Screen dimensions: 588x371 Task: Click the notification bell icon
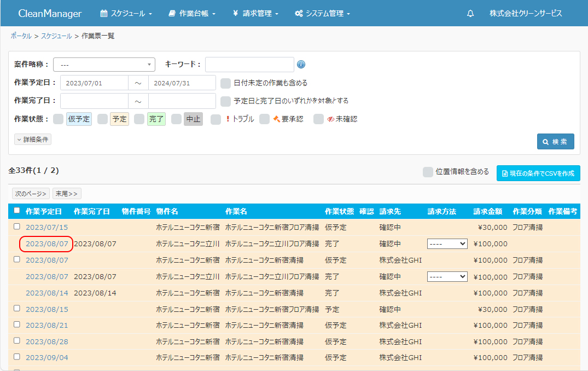(x=470, y=14)
